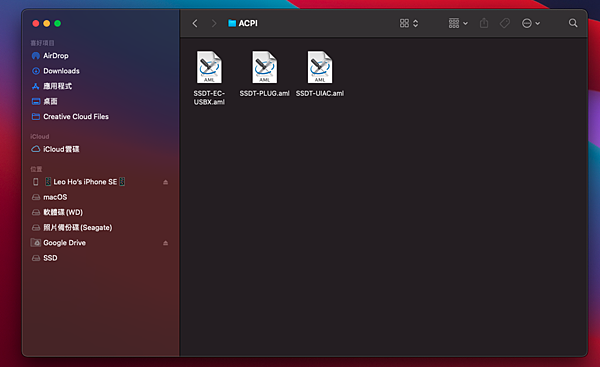Click the SSDT-UIAC.aml file name
The width and height of the screenshot is (600, 367).
pos(320,93)
